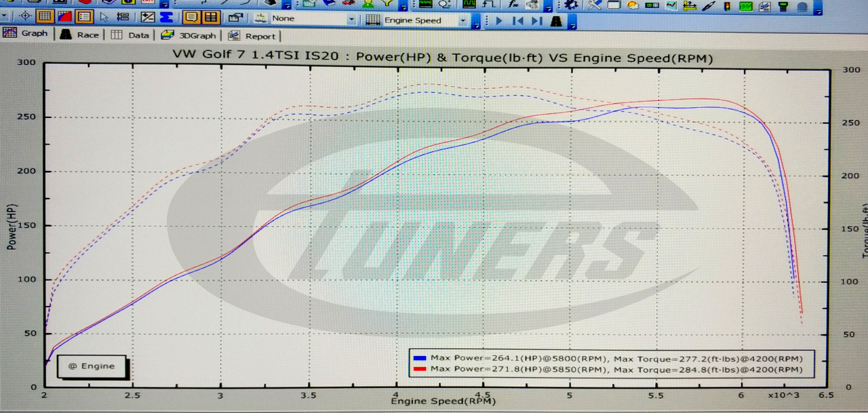Viewport: 868px width, 413px height.
Task: Toggle the legend list button
Action: [85, 17]
